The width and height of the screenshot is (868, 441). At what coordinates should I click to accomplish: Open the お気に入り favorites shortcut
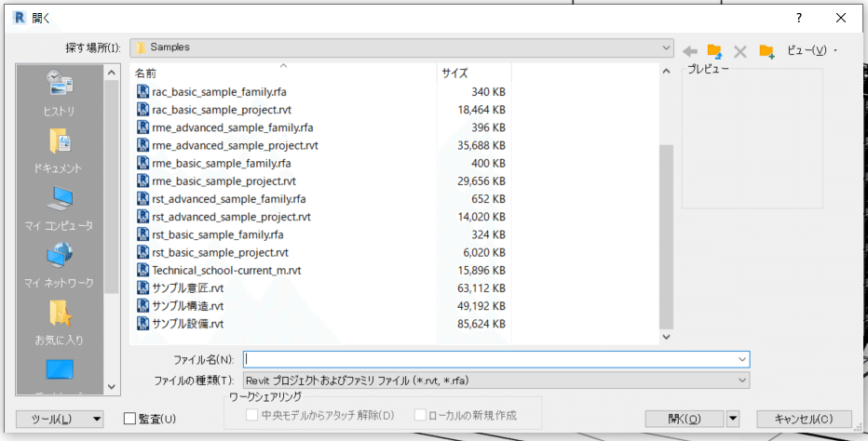point(60,323)
